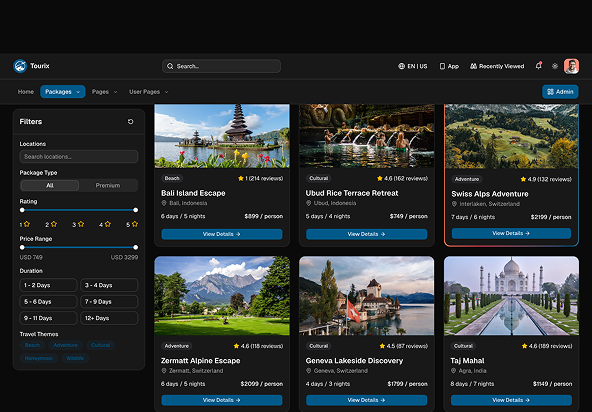The image size is (592, 412).
Task: Toggle the Adventure theme chip in Filters
Action: (65, 345)
